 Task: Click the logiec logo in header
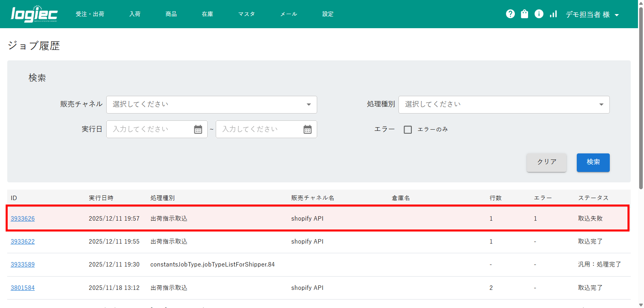(x=34, y=14)
